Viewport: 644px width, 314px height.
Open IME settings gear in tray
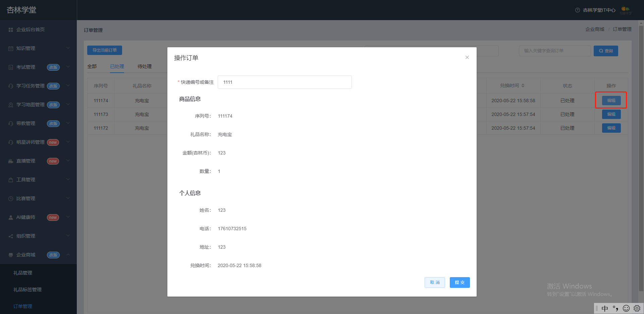[x=637, y=308]
